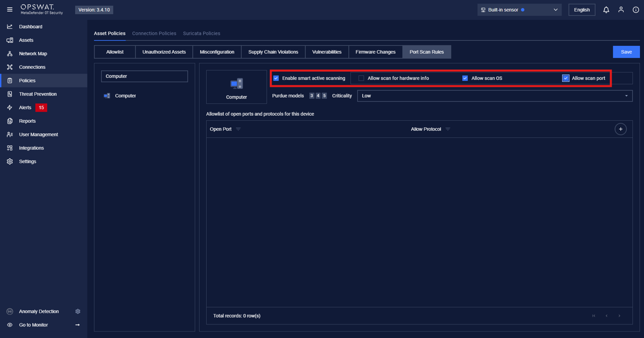644x338 pixels.
Task: Switch to Suricata Policies tab
Action: pyautogui.click(x=202, y=33)
